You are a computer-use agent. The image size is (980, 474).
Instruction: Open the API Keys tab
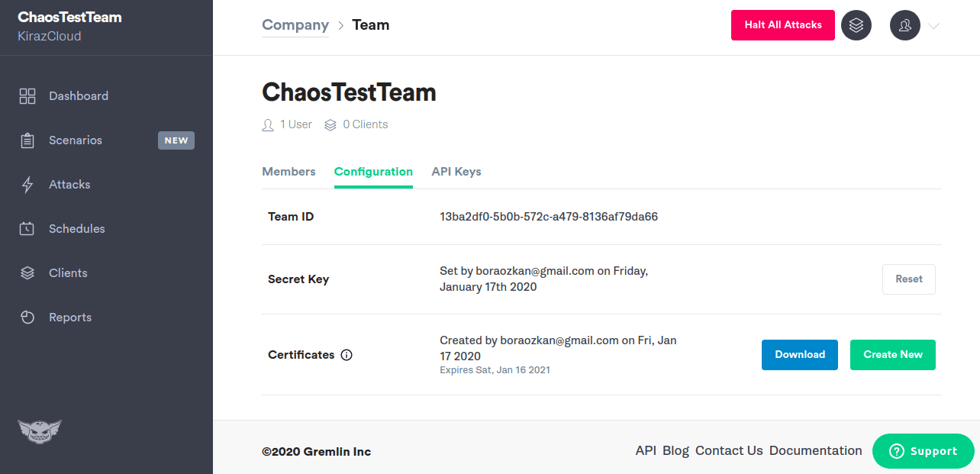[x=456, y=172]
